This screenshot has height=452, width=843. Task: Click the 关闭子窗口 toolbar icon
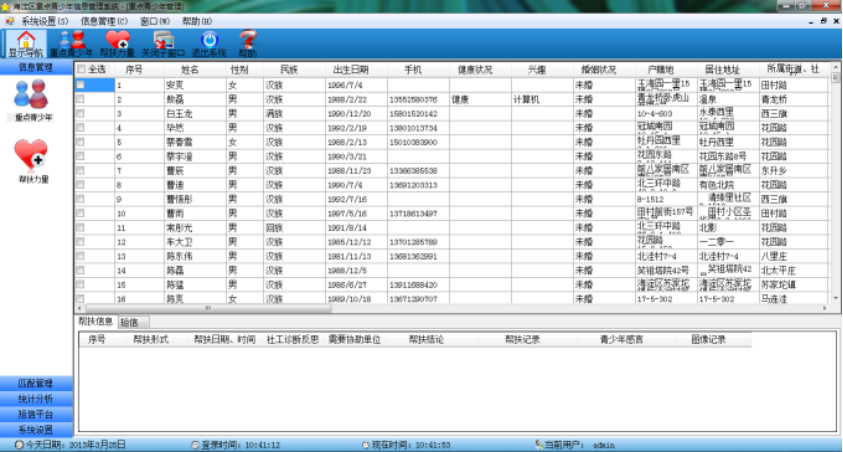tap(165, 41)
